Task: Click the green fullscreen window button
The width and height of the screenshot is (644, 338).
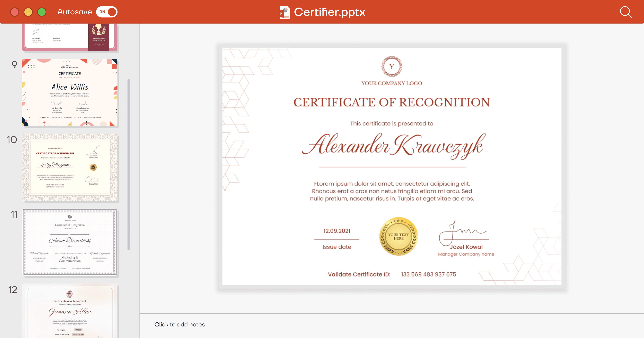Action: point(42,12)
